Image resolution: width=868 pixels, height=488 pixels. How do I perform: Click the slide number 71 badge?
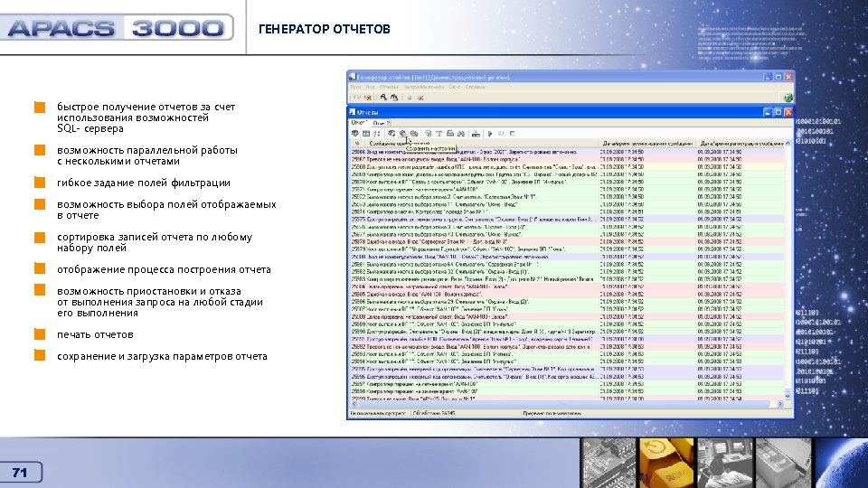point(20,473)
